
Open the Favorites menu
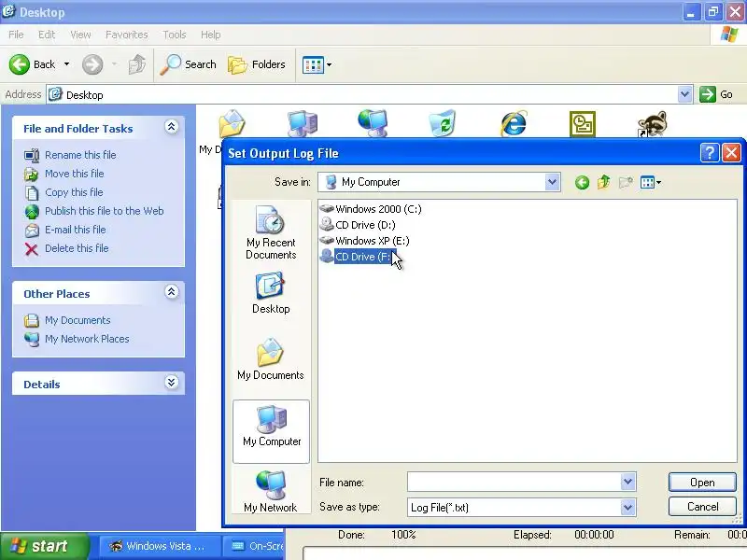(x=127, y=35)
